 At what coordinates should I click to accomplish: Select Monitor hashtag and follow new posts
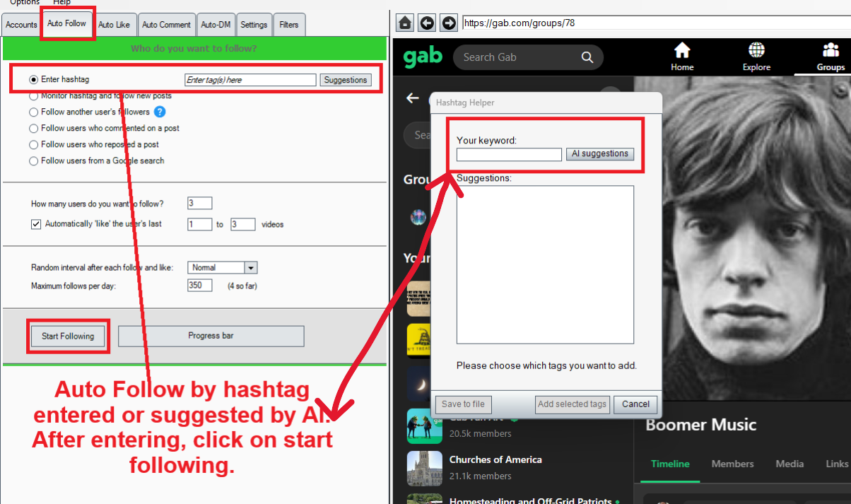[33, 96]
